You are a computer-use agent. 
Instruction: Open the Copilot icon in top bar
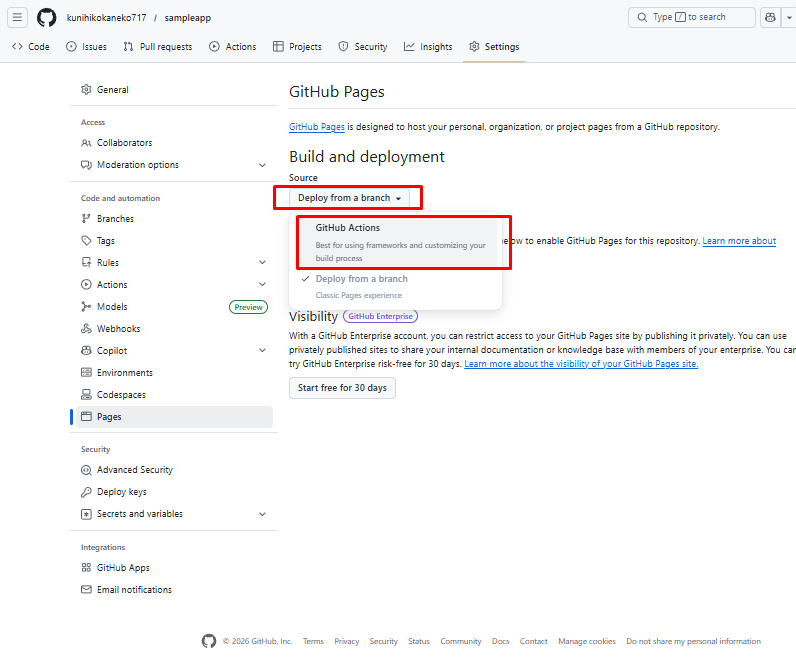769,17
